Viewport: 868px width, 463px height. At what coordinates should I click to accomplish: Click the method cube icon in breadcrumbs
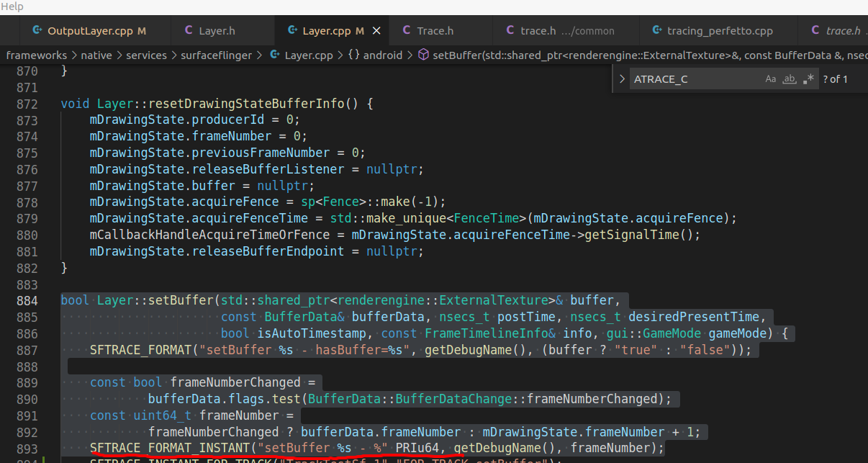coord(424,55)
